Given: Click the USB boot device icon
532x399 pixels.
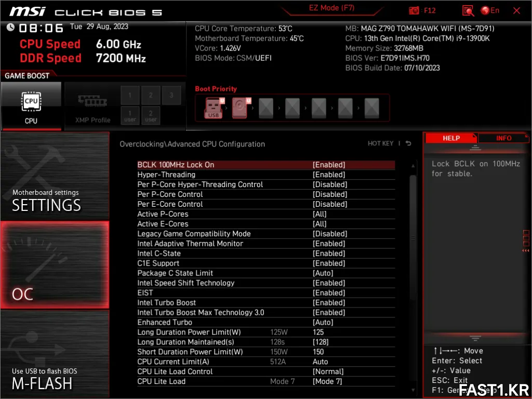Looking at the screenshot, I should click(215, 108).
